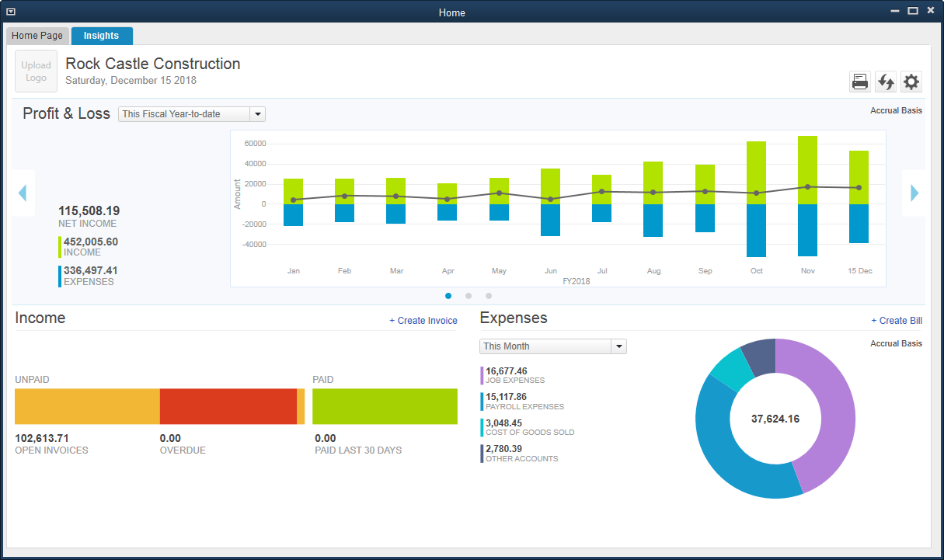Click the orange Open Invoices bar
Viewport: 944px width, 560px height.
[x=85, y=406]
